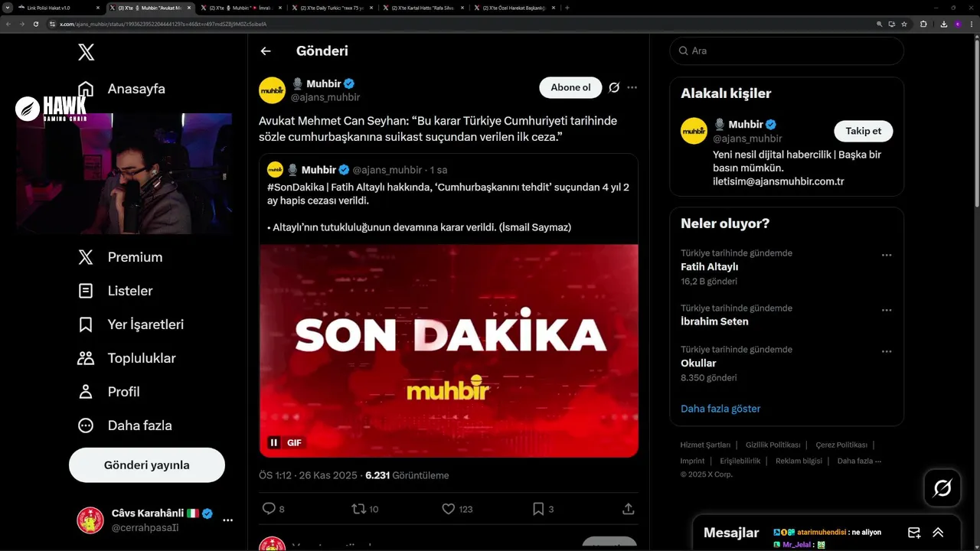Like the post with the heart icon

coord(449,509)
